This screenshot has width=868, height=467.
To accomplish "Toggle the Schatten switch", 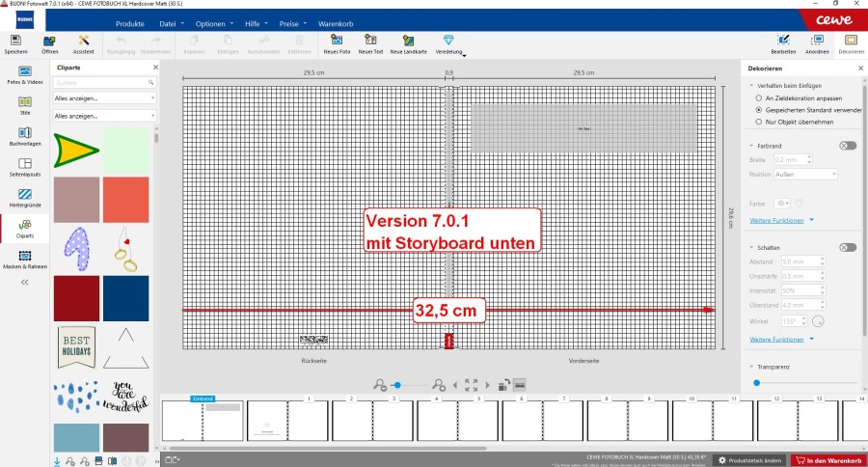I will tap(848, 248).
